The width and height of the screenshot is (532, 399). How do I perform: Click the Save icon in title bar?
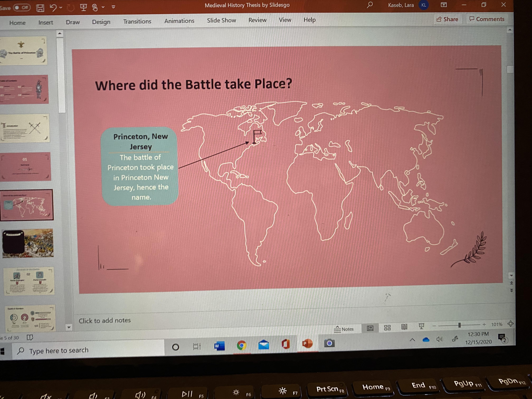40,8
